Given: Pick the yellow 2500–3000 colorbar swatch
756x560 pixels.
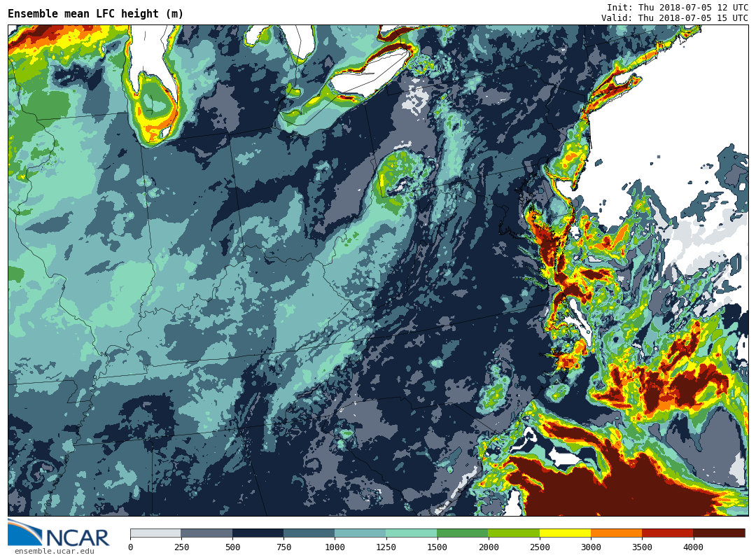Looking at the screenshot, I should tap(565, 533).
